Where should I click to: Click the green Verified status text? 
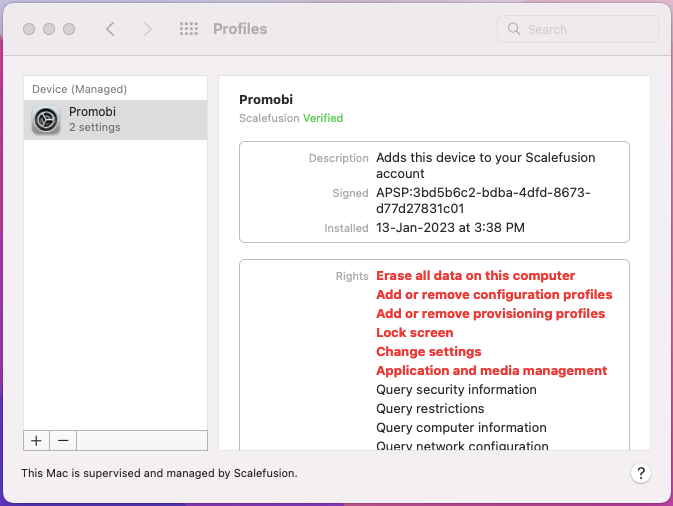323,118
